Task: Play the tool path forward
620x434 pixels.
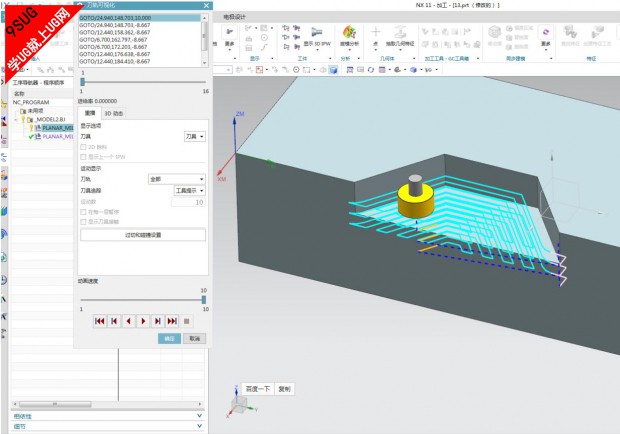Action: coord(143,321)
